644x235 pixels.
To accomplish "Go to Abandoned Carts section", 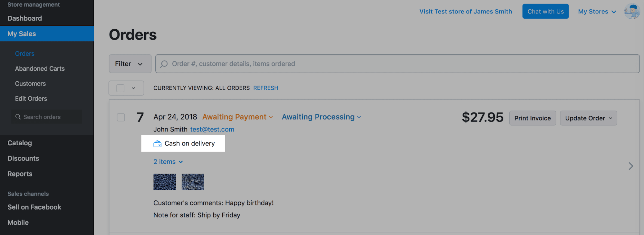I will click(x=40, y=68).
